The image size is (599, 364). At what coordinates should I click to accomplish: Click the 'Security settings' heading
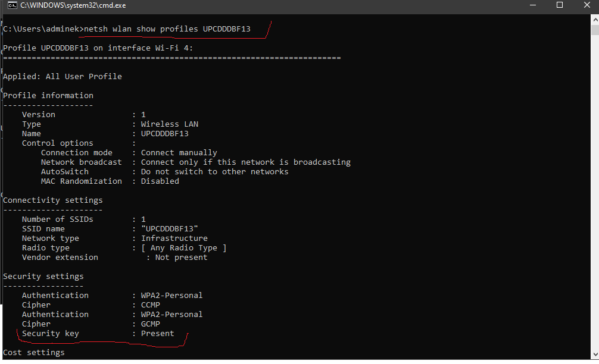click(x=43, y=276)
